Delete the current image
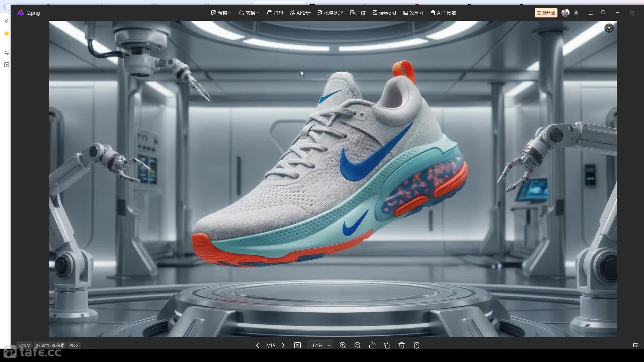644x362 pixels. pos(402,345)
